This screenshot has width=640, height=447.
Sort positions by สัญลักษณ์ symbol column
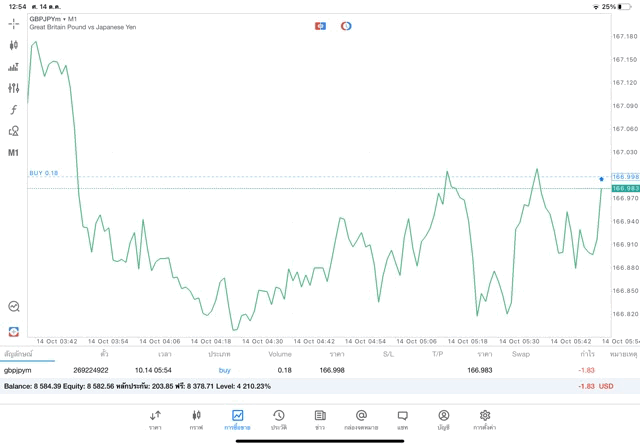point(18,354)
